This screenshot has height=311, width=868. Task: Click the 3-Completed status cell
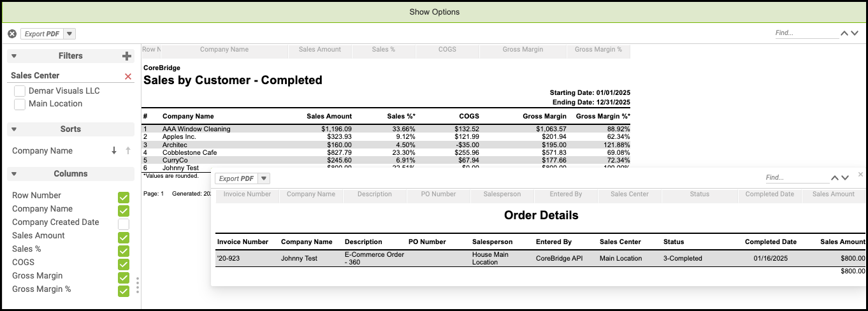point(683,259)
